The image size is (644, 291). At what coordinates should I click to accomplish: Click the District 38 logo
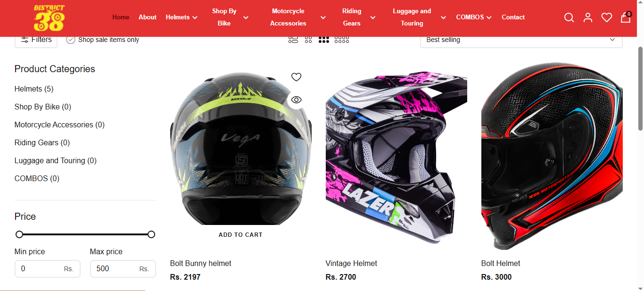click(49, 18)
